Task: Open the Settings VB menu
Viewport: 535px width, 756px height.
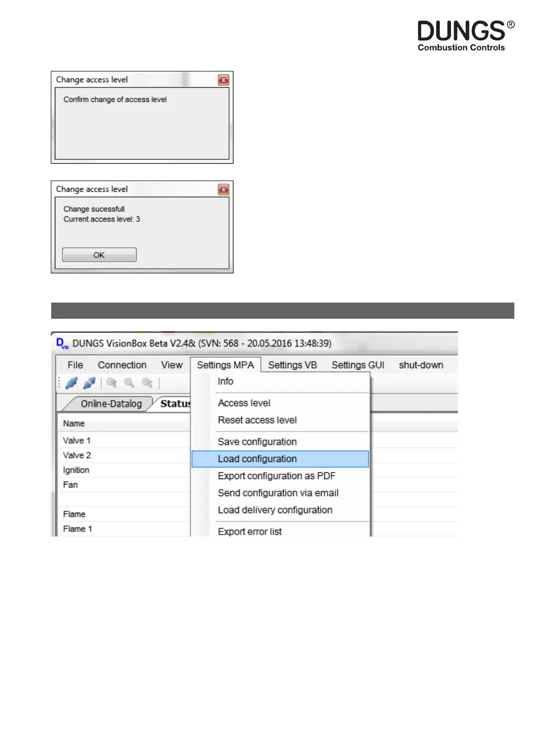Action: click(292, 365)
